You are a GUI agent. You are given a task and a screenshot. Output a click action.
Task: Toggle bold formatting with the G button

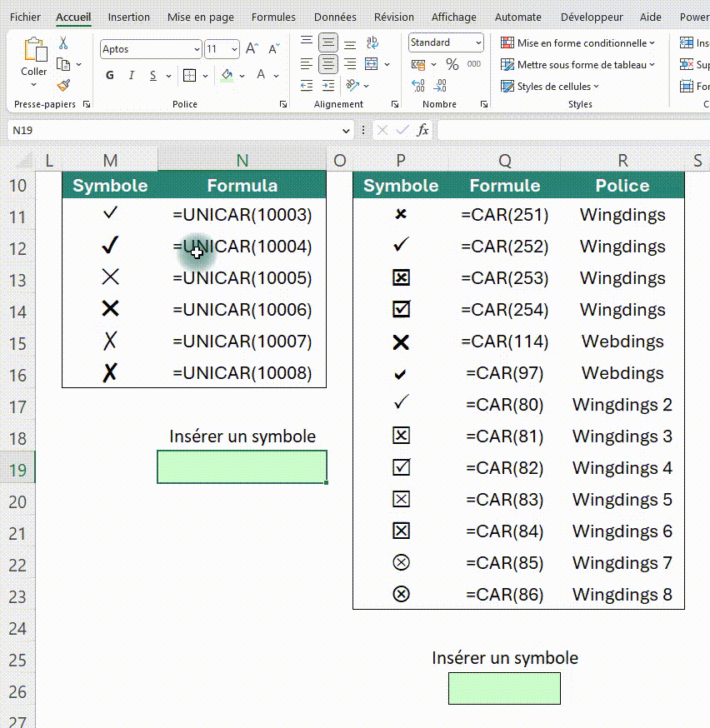109,75
